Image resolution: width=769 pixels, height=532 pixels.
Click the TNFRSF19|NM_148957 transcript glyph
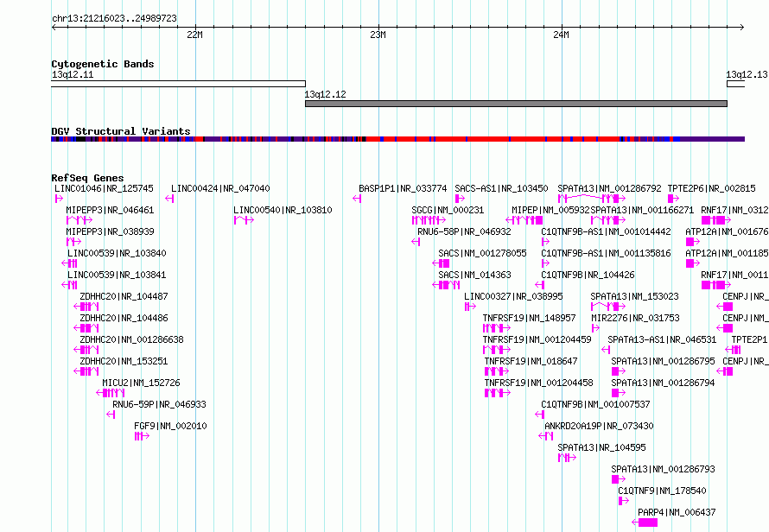[497, 328]
